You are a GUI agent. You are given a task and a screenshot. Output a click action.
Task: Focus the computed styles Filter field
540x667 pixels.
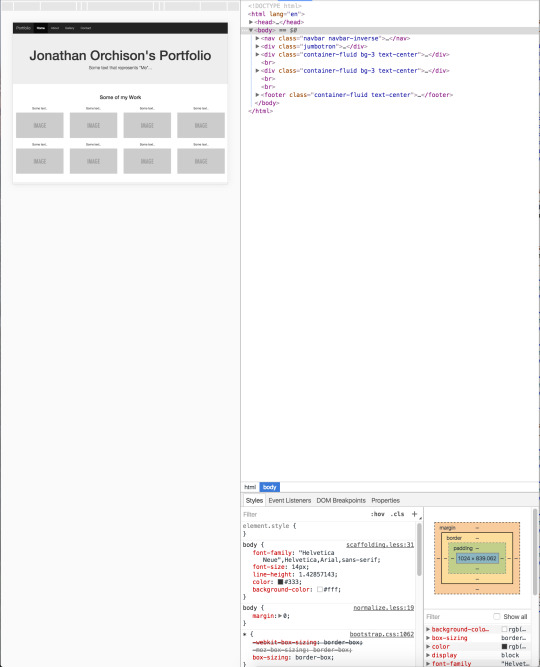457,616
